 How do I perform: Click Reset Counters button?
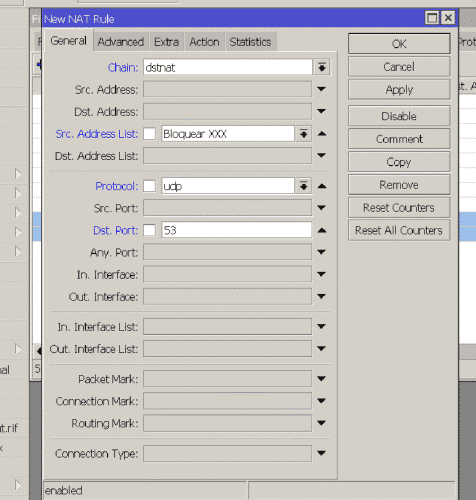point(399,207)
